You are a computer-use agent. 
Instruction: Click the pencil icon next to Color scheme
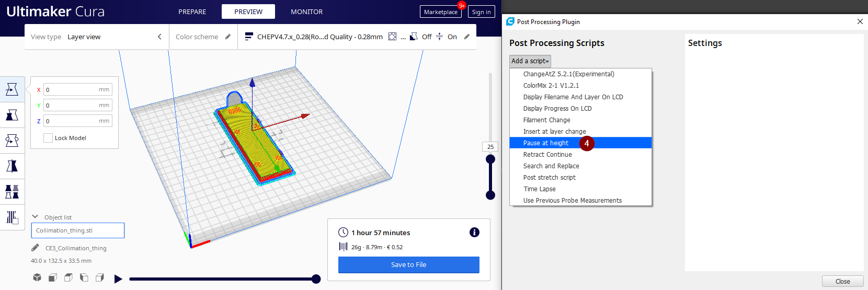click(228, 37)
